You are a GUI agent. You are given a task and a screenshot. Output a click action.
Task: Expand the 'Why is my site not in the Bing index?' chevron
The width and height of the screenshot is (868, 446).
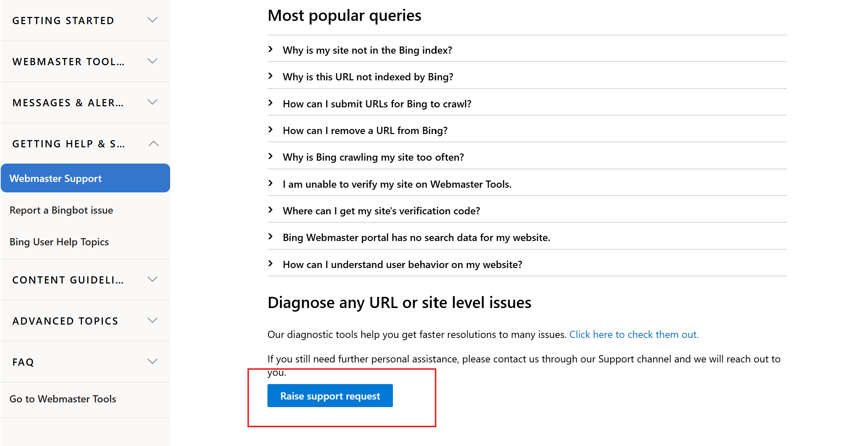pyautogui.click(x=271, y=50)
